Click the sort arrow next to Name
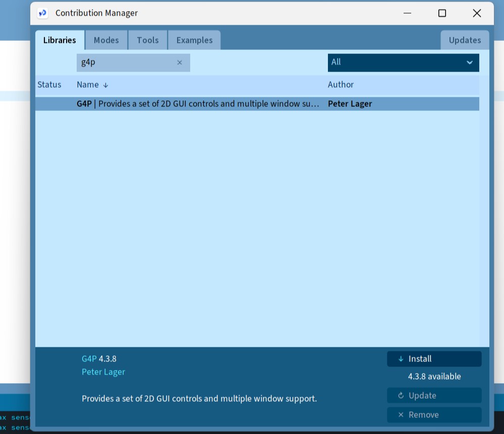 106,85
